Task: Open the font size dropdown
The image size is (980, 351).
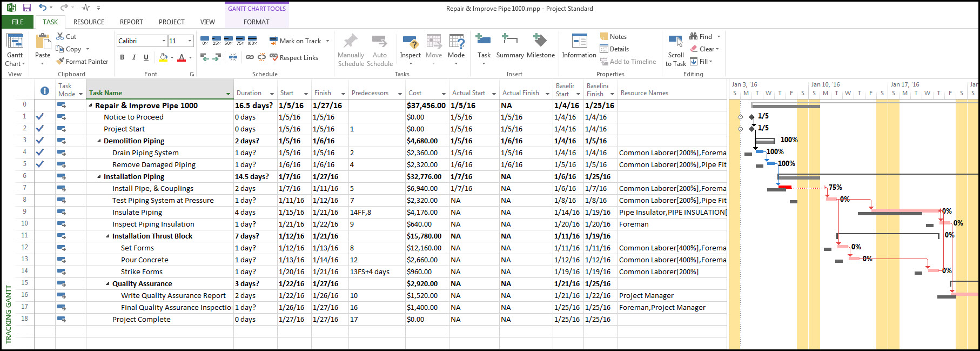Action: pyautogui.click(x=190, y=41)
